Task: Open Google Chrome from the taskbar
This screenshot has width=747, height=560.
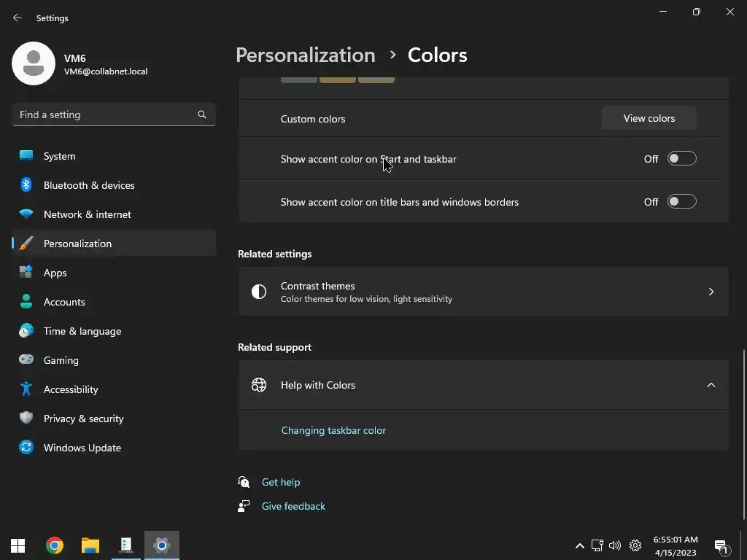Action: [55, 545]
